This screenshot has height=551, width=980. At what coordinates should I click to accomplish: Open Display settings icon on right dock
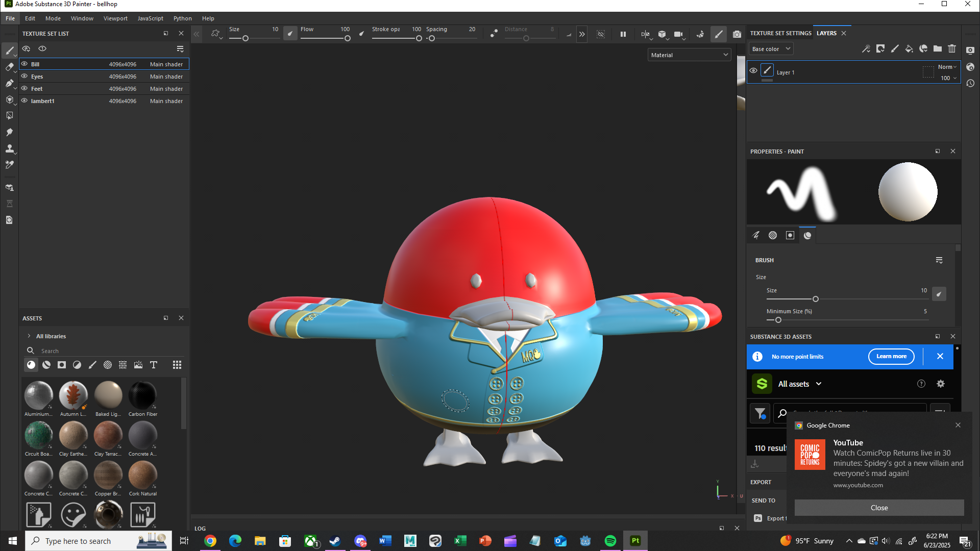[x=970, y=50]
